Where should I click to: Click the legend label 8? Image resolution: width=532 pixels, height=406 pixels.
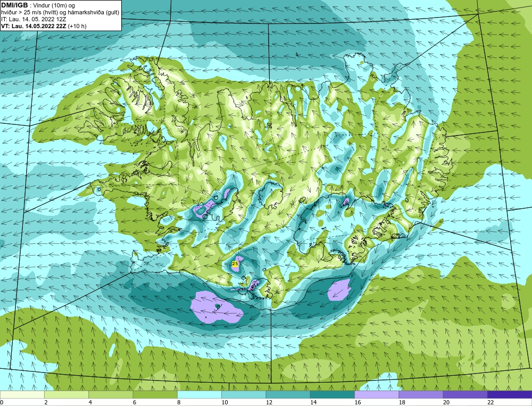click(178, 402)
